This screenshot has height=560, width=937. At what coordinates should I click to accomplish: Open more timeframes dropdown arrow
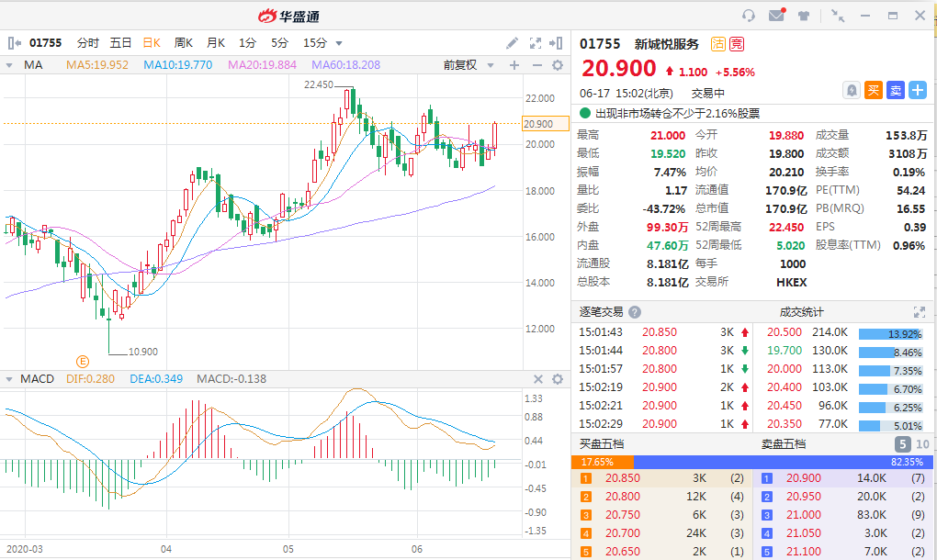tap(339, 43)
